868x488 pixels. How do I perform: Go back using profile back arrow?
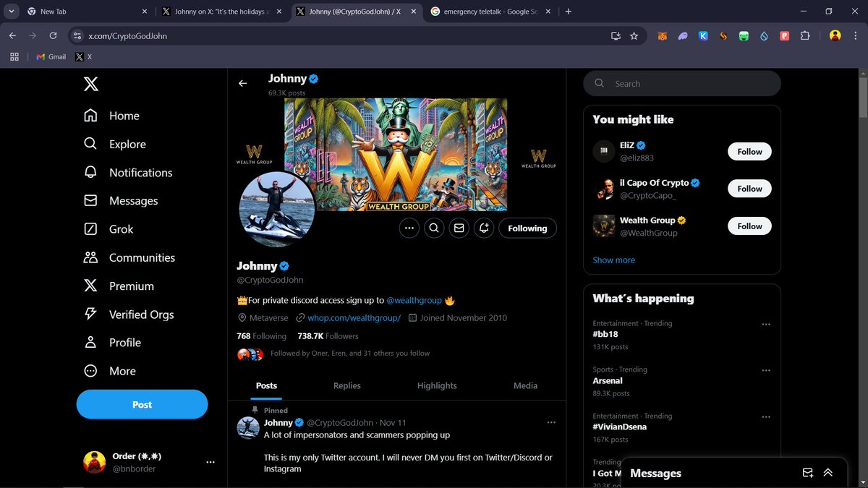click(x=242, y=83)
